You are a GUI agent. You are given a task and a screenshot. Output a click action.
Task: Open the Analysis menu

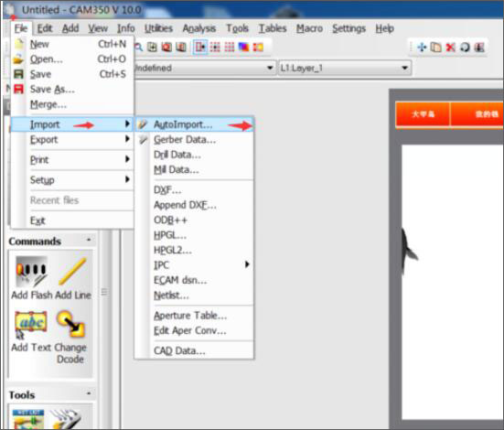pos(199,28)
